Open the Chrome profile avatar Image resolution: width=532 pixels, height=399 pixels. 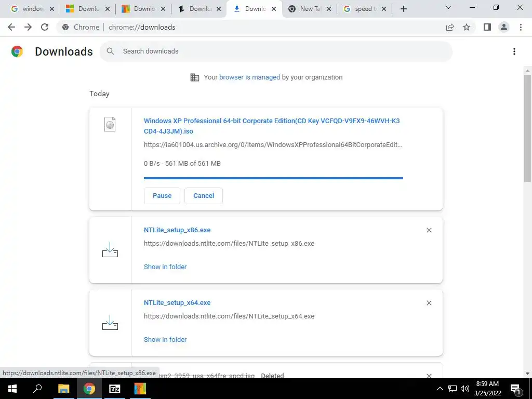tap(504, 27)
